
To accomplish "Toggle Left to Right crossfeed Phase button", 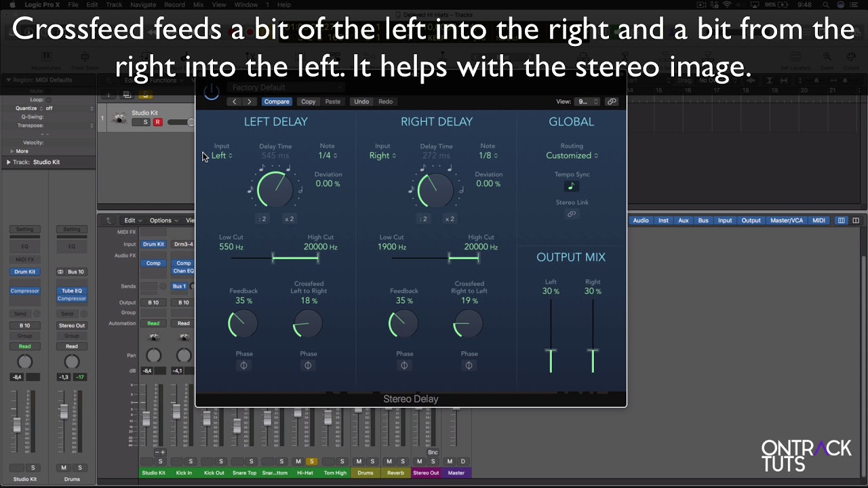I will (308, 365).
